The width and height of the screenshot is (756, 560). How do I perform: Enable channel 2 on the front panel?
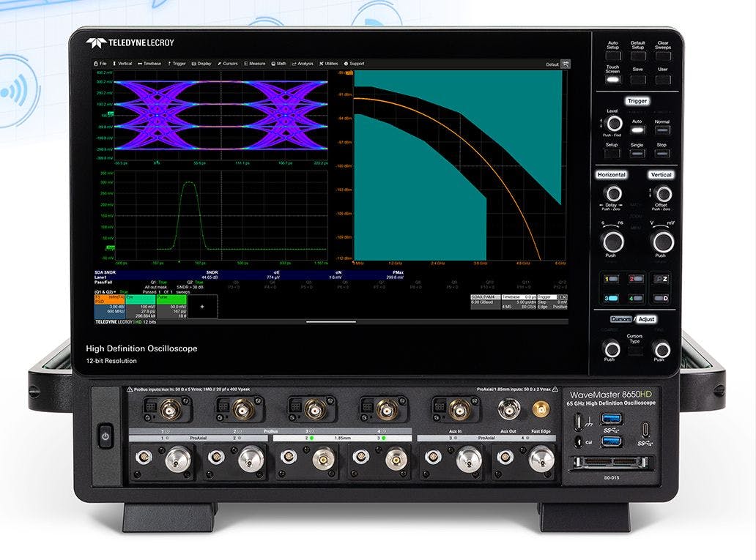pos(637,279)
